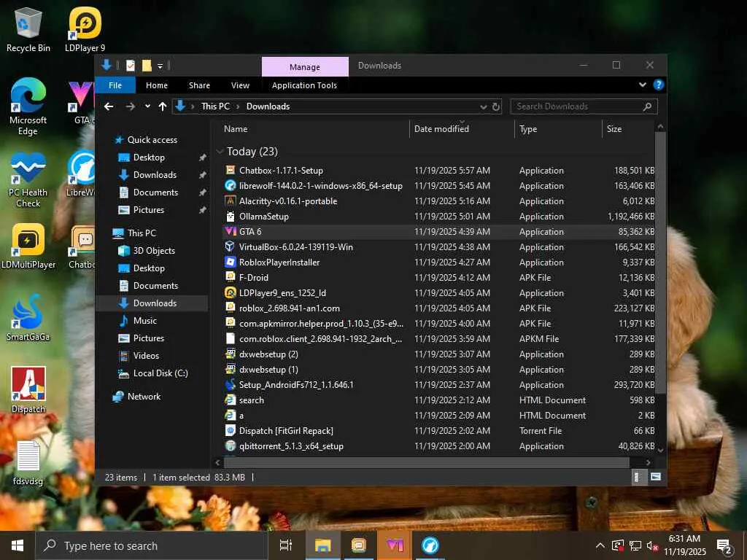The image size is (747, 560).
Task: Open SmartGaGa desktop shortcut
Action: coord(28,318)
